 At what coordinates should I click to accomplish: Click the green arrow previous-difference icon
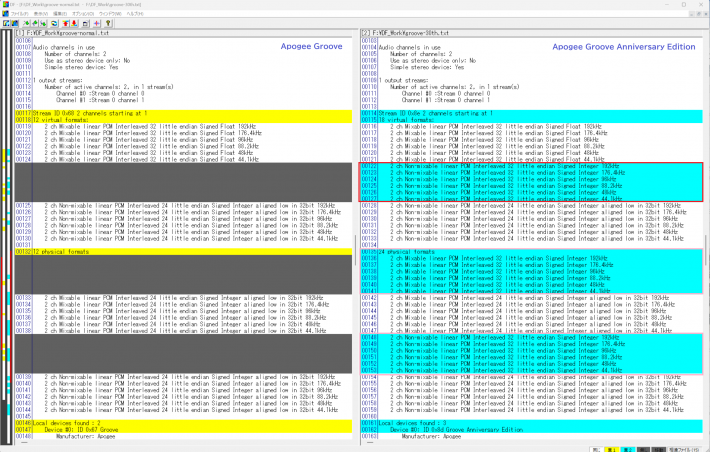34,23
